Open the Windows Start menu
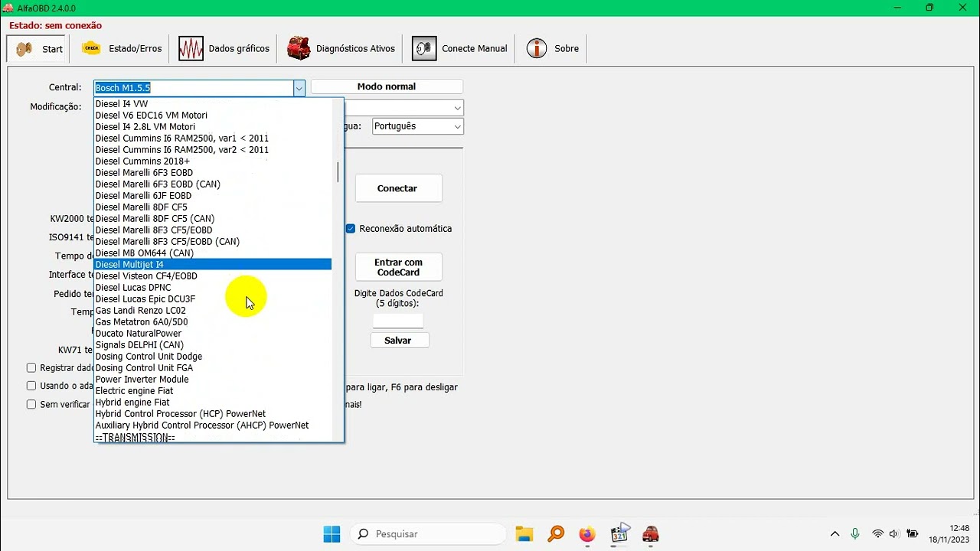The image size is (980, 551). pos(332,533)
